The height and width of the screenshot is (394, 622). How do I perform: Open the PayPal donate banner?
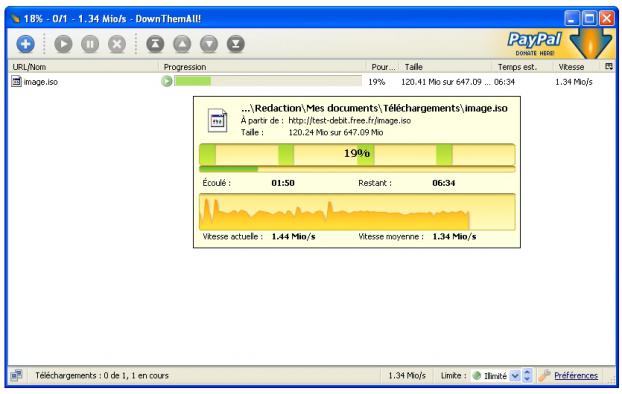tap(534, 43)
